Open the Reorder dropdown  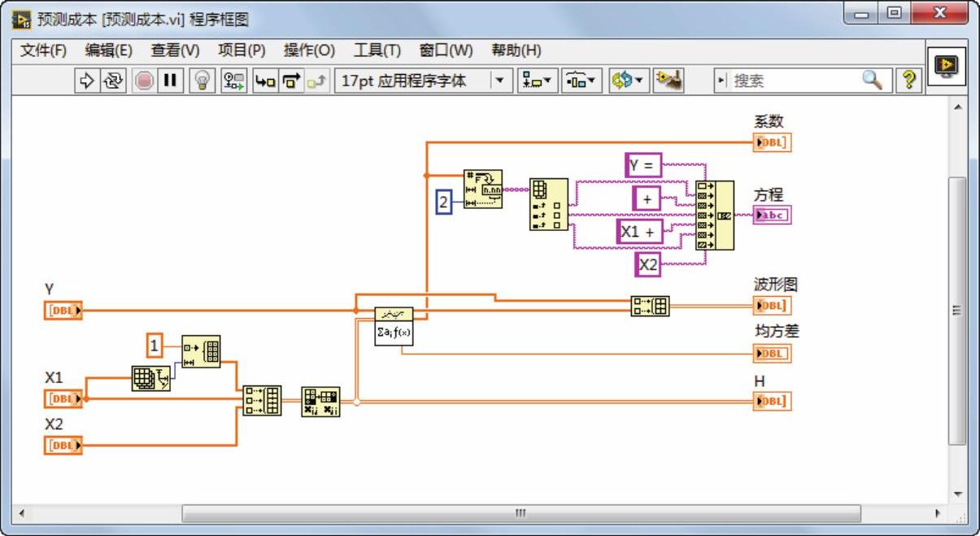pos(627,81)
